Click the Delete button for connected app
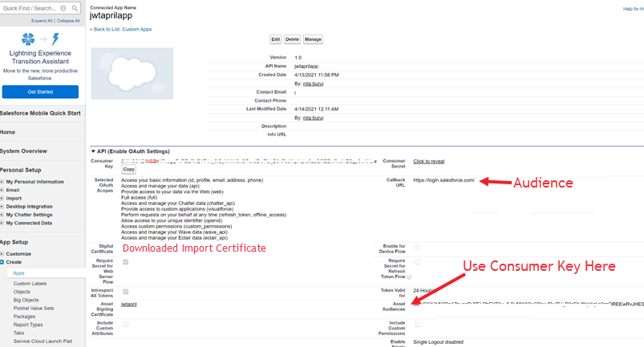 click(x=292, y=39)
